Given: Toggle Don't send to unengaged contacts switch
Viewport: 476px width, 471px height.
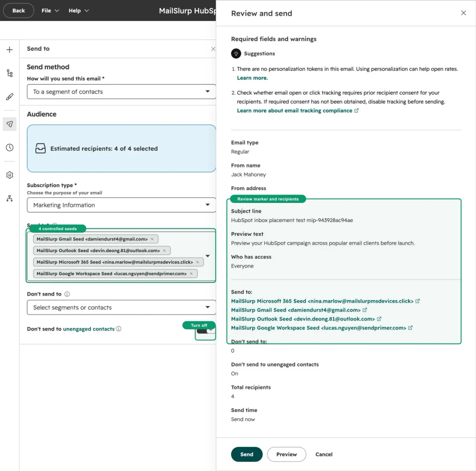Looking at the screenshot, I should (x=205, y=331).
